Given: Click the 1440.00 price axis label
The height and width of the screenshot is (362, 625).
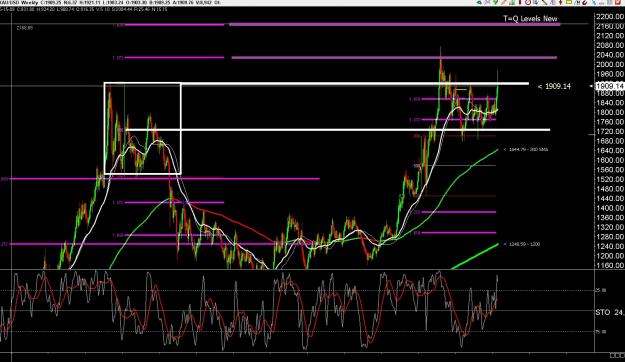Looking at the screenshot, I should [x=610, y=199].
